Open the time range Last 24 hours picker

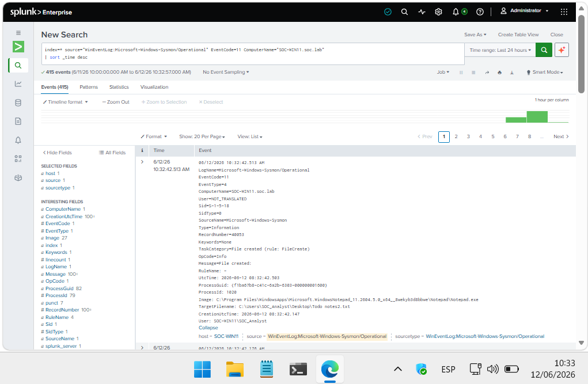[500, 50]
